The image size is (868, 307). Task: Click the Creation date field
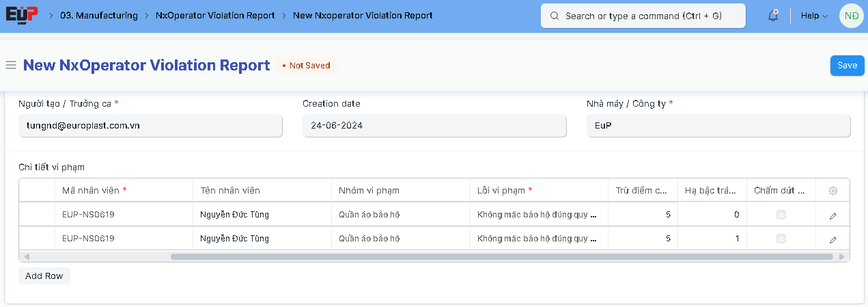coord(434,126)
